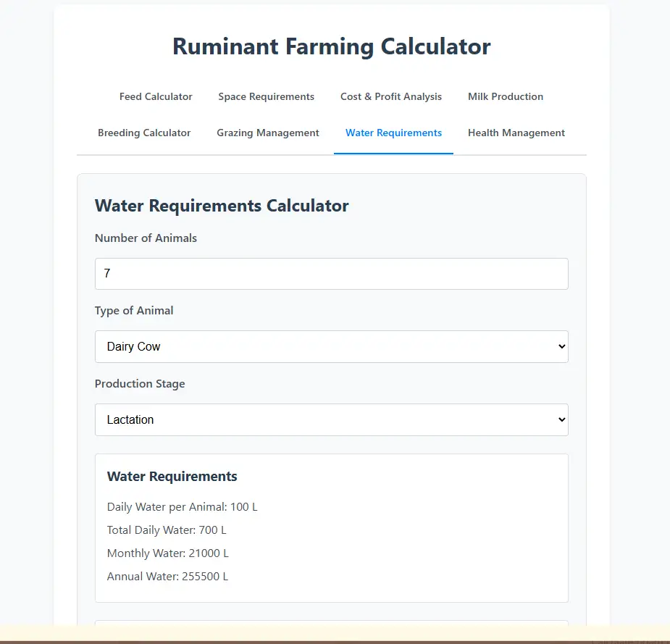
Task: Click the Production Stage label
Action: pyautogui.click(x=140, y=384)
